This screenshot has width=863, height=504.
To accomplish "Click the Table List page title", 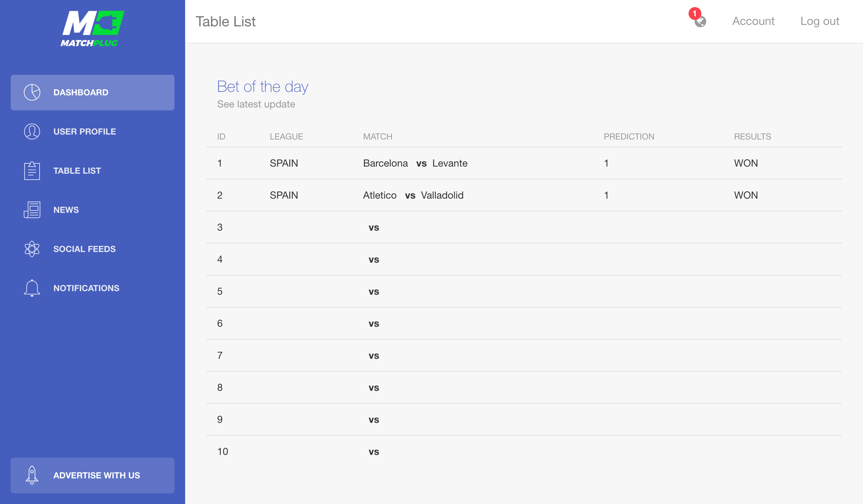I will (x=226, y=22).
